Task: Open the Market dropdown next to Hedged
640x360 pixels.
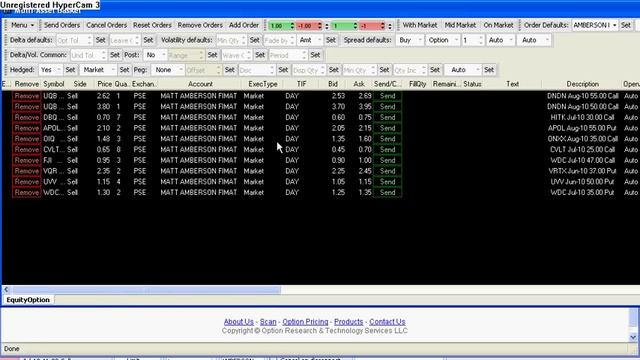Action: coord(98,70)
